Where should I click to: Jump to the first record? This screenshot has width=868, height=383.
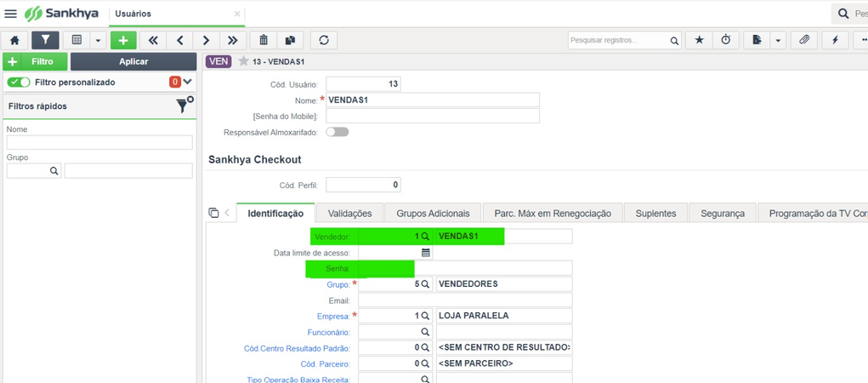tap(153, 40)
